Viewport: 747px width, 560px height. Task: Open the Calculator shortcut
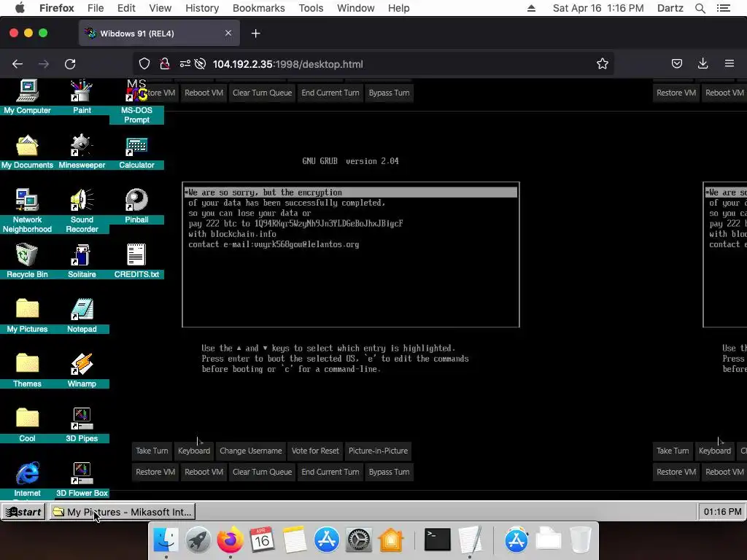click(x=136, y=152)
